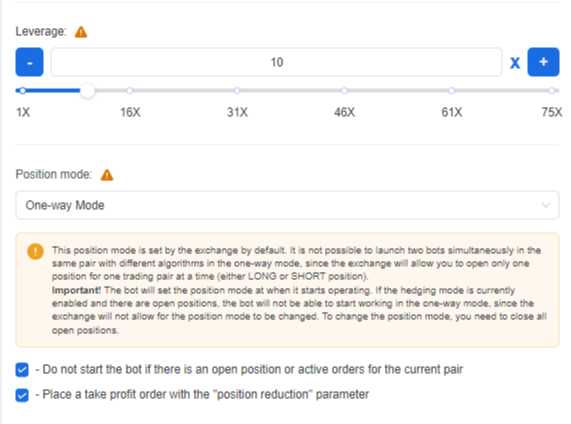The image size is (571, 424).
Task: Click the Position mode dropdown chevron arrow
Action: point(545,205)
